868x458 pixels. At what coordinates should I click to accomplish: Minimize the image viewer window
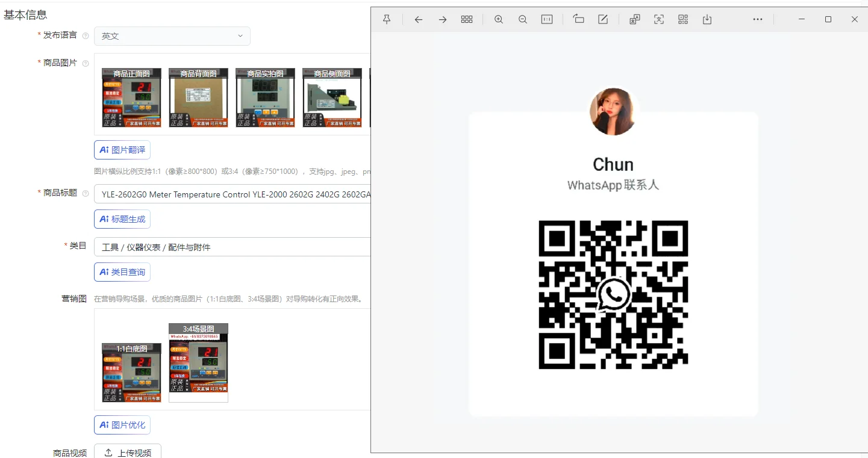802,19
